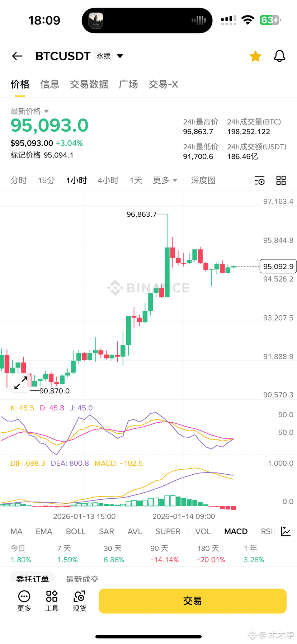Switch to the 信息 tab
This screenshot has width=297, height=644.
click(49, 84)
